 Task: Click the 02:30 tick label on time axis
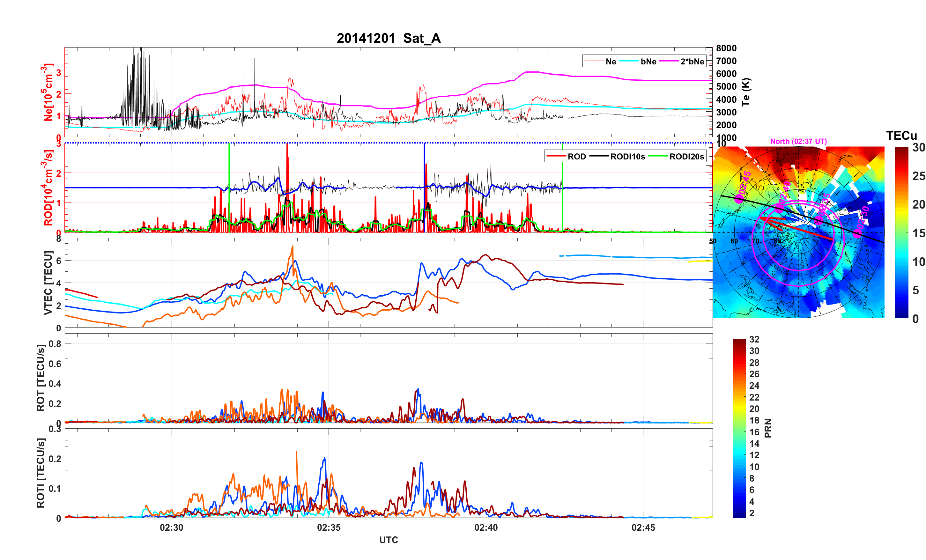(x=171, y=527)
